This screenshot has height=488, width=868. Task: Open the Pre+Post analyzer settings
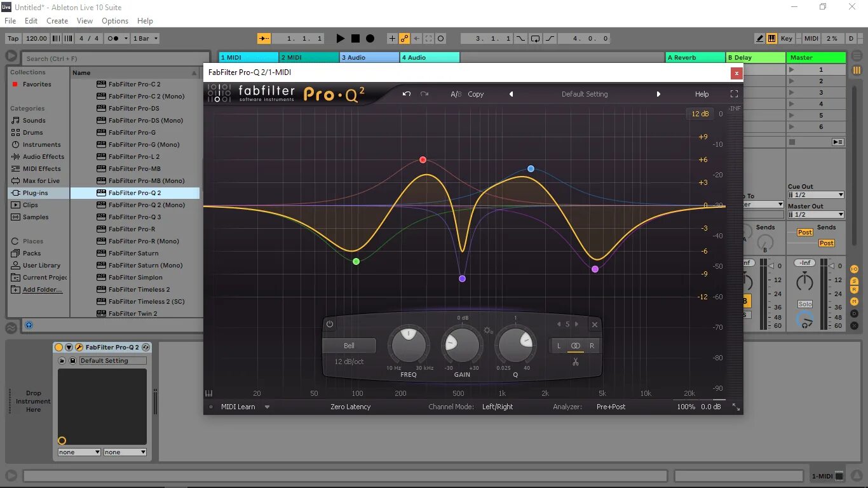click(x=611, y=407)
